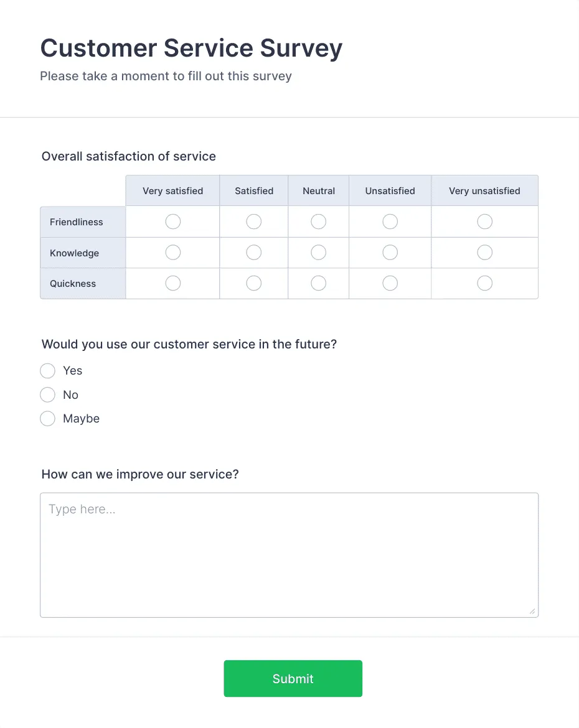Choose No for future customer service use
This screenshot has width=579, height=728.
(47, 394)
